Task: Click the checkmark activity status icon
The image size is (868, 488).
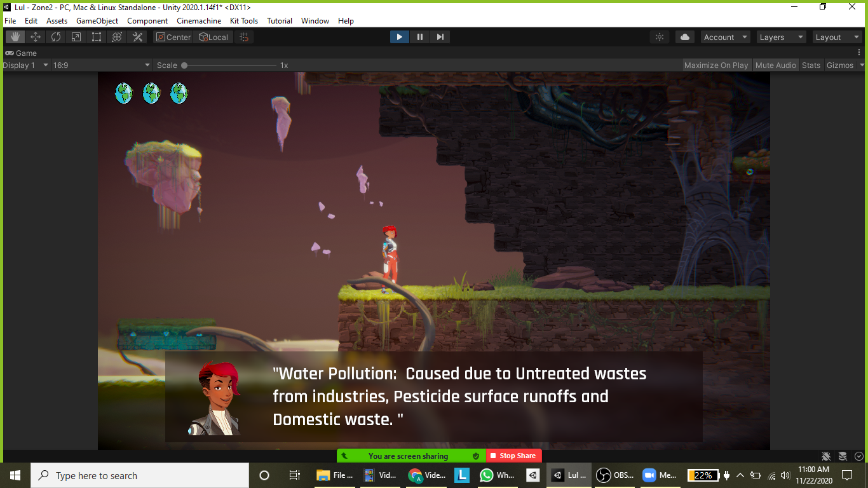Action: pos(859,456)
